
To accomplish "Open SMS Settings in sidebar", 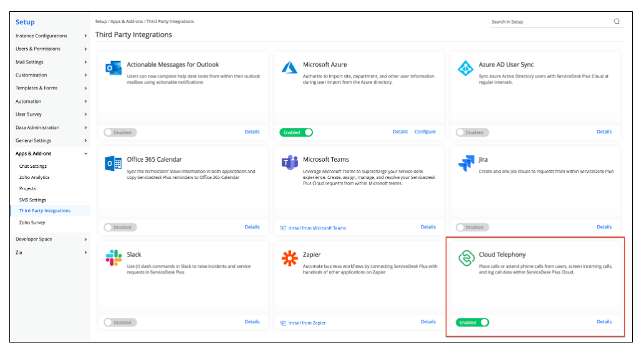I will [32, 200].
